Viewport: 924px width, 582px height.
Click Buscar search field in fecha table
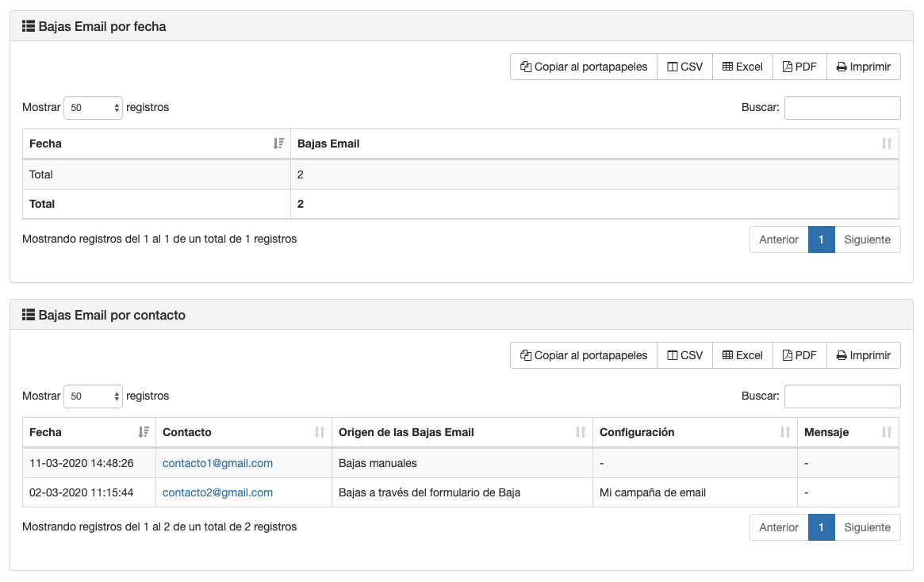(x=842, y=108)
